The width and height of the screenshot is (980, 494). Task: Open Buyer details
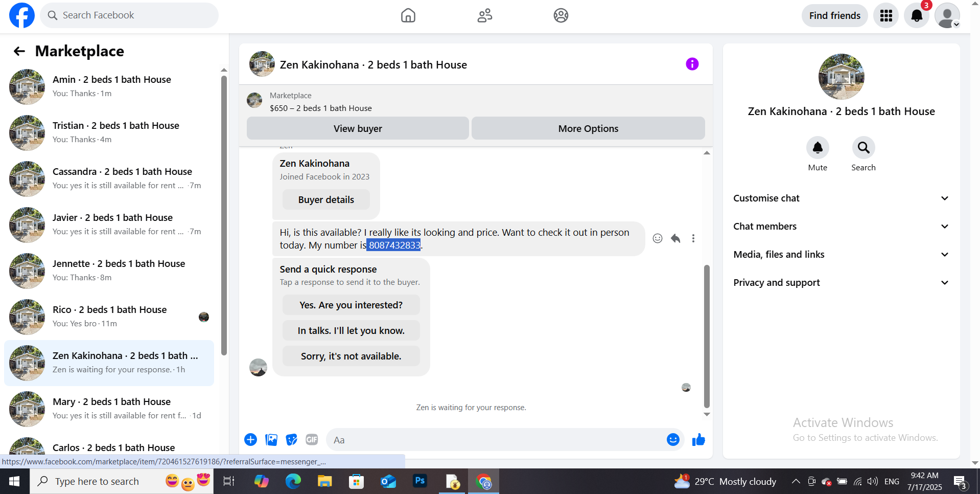coord(326,199)
